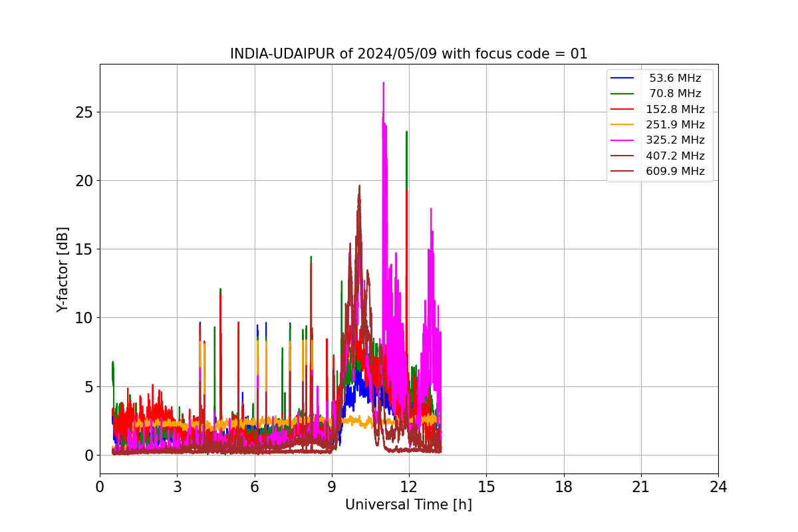Viewport: 798px width, 532px height.
Task: Click the blue line sample beside 53.6 MHz
Action: tap(622, 78)
